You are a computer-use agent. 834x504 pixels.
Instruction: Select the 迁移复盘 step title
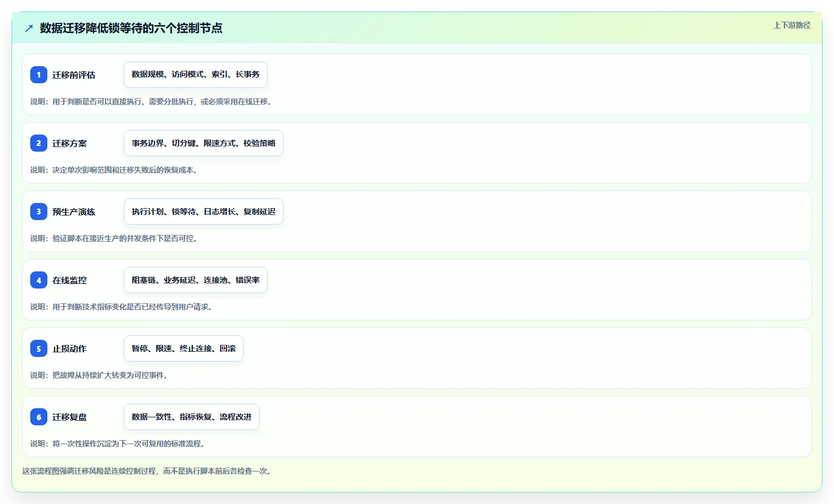coord(70,417)
